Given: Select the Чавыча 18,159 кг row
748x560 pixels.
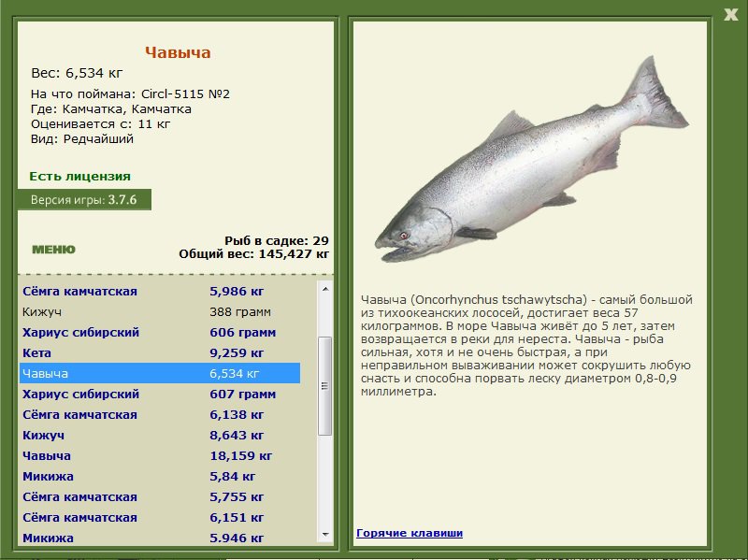Looking at the screenshot, I should (160, 455).
